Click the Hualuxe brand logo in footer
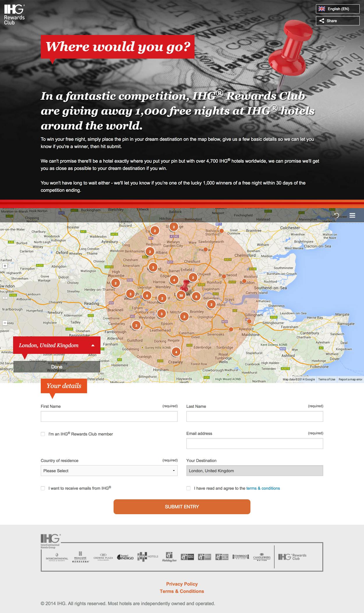This screenshot has height=613, width=364. (81, 557)
